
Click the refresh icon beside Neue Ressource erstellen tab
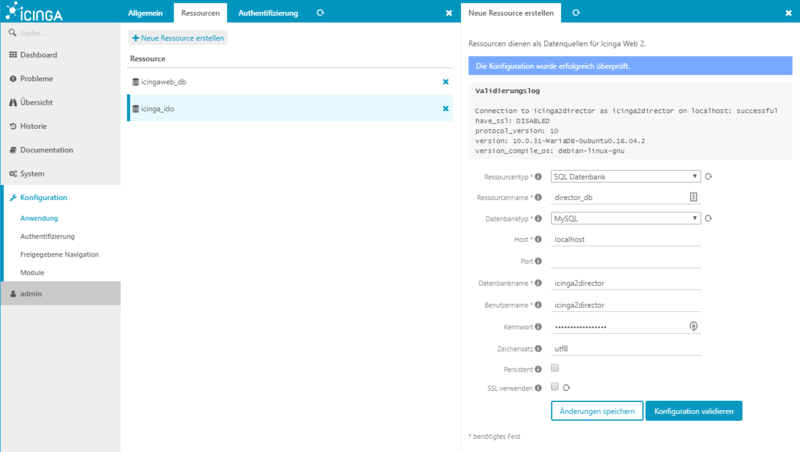tap(576, 12)
